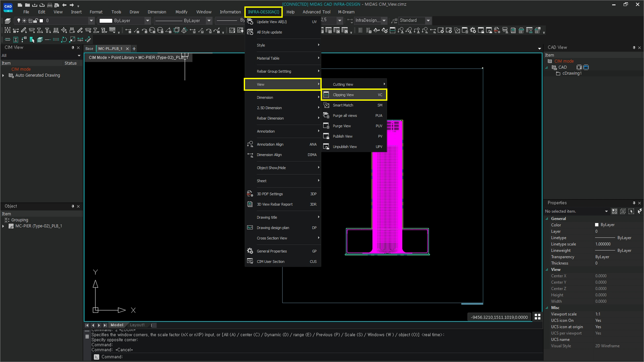Expand the MC-PIER (Type-02)_PLB_1 object node
This screenshot has height=362, width=644.
coord(3,226)
